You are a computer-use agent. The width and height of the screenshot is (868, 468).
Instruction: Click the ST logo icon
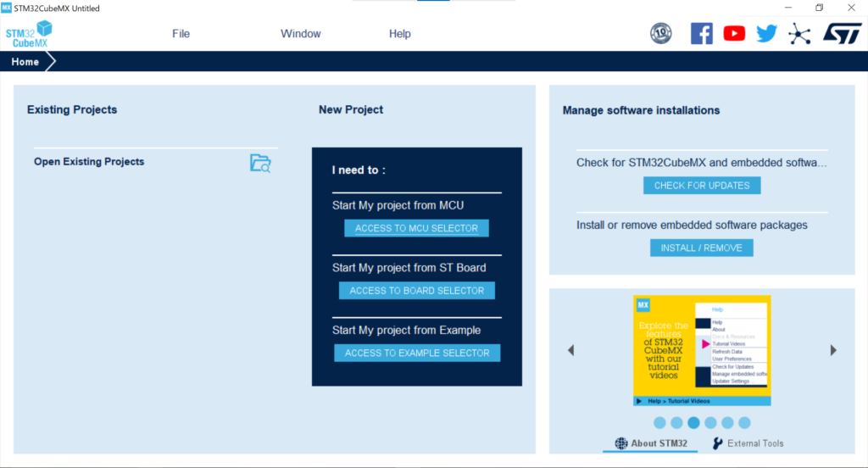pos(842,34)
